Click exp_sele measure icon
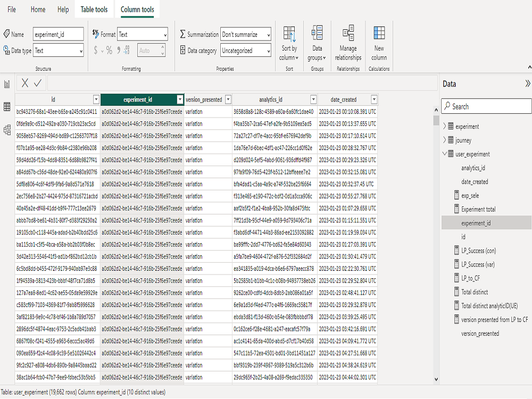Image resolution: width=532 pixels, height=399 pixels. [x=456, y=195]
